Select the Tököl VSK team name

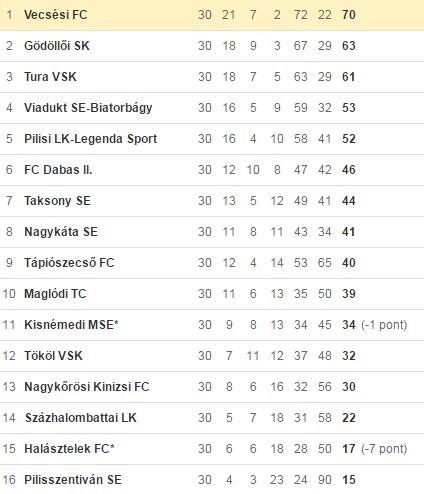[x=53, y=356]
